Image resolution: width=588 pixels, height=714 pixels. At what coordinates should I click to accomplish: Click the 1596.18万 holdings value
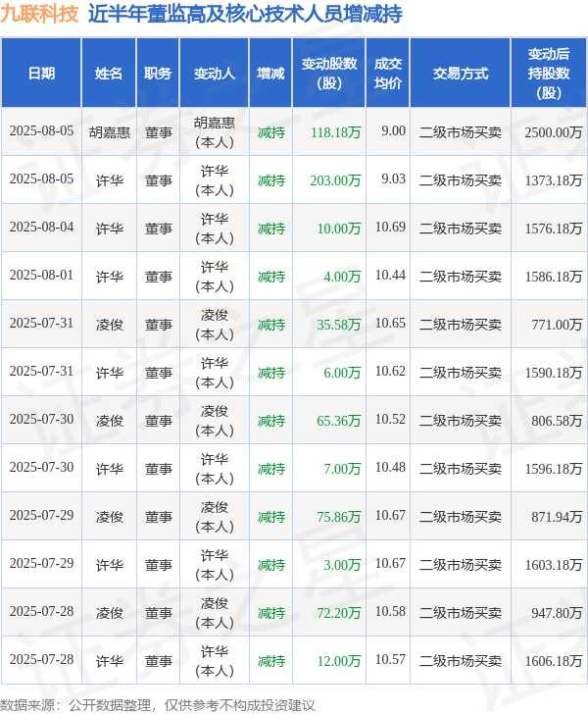(x=554, y=469)
